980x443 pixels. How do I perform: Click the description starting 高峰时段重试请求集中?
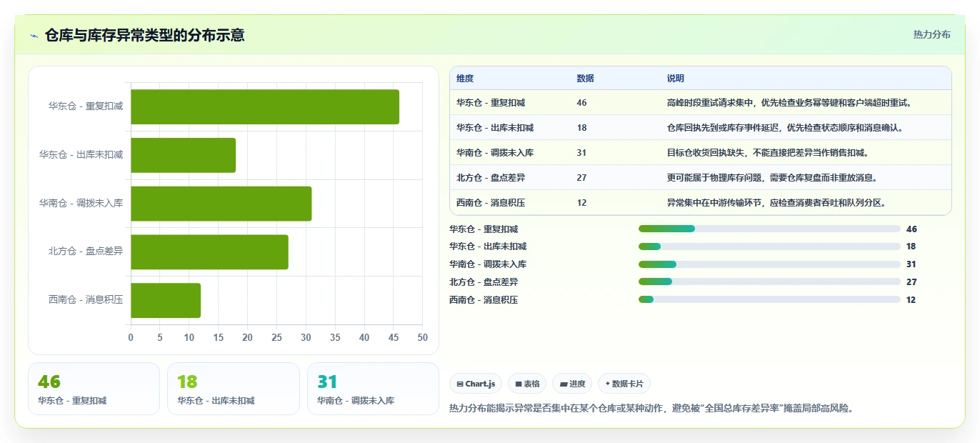point(789,103)
